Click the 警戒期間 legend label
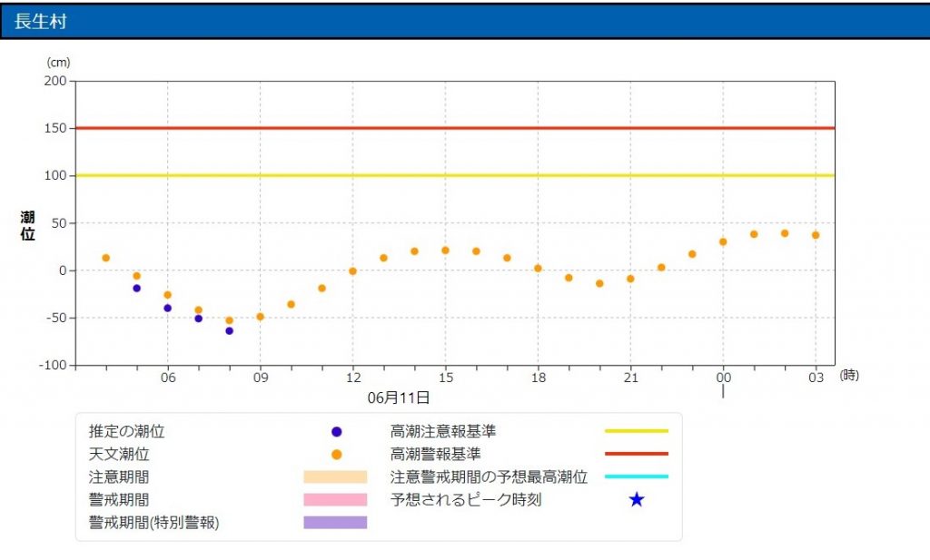 point(119,499)
